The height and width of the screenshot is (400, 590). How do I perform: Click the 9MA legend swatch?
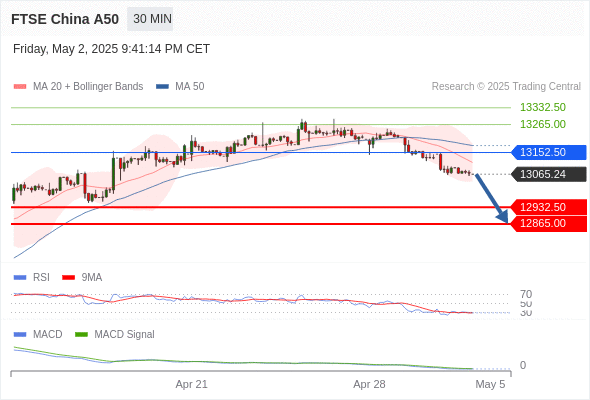[x=68, y=278]
